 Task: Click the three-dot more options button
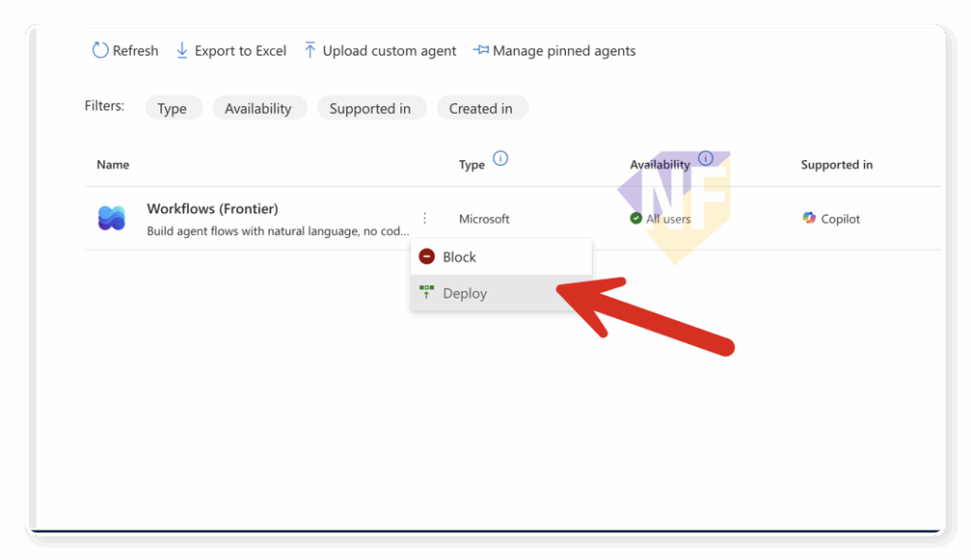coord(425,219)
